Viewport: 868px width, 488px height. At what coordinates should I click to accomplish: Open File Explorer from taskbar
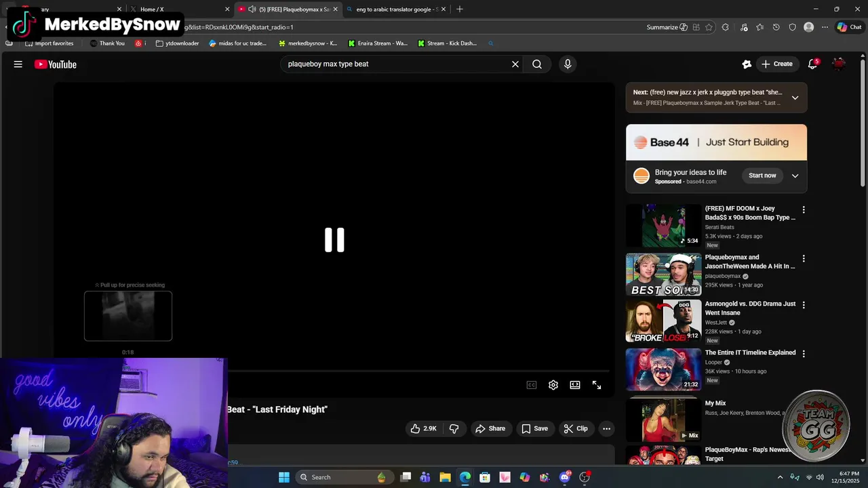click(x=445, y=477)
